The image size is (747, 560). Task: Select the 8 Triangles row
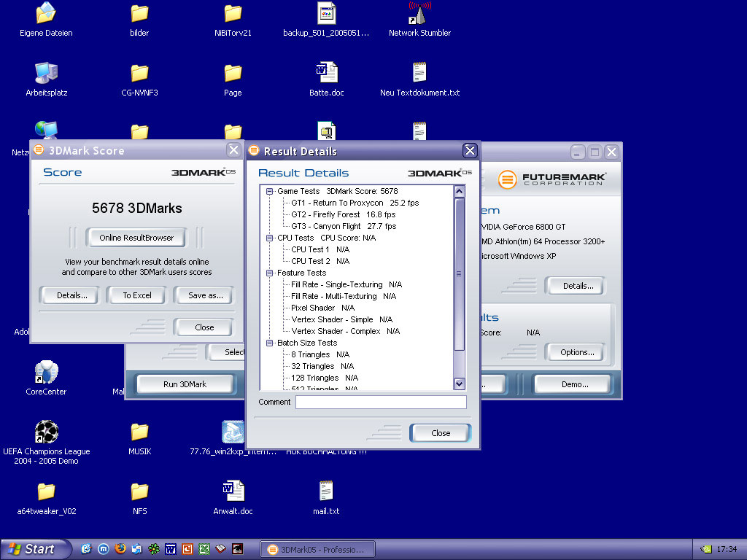[x=320, y=355]
